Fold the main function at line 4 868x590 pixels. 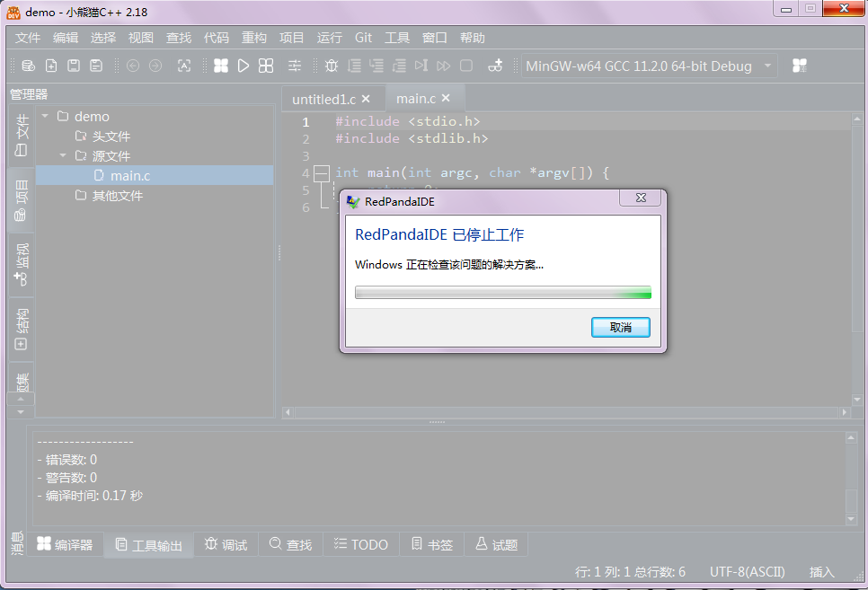321,173
